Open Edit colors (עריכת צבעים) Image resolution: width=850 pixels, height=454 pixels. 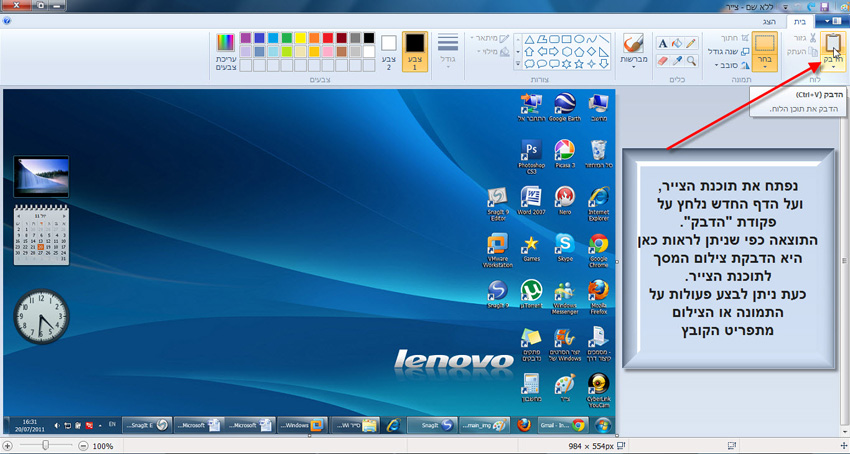point(226,52)
